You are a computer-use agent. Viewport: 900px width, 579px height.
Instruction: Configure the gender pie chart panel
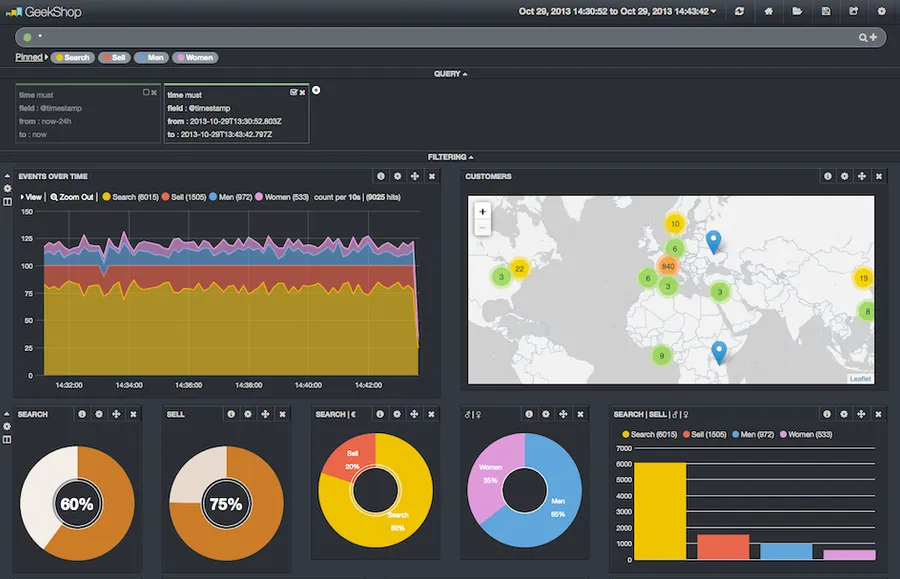[x=546, y=414]
